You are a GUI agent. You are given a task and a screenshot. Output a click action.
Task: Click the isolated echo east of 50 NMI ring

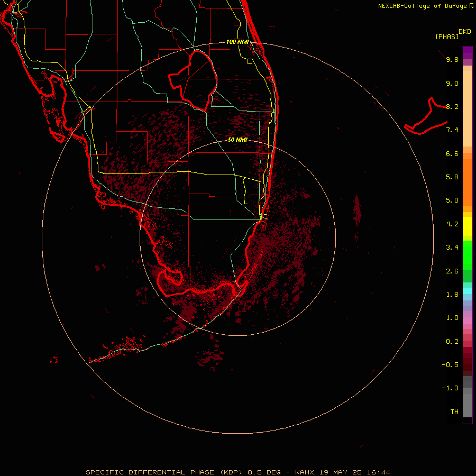pyautogui.click(x=358, y=211)
